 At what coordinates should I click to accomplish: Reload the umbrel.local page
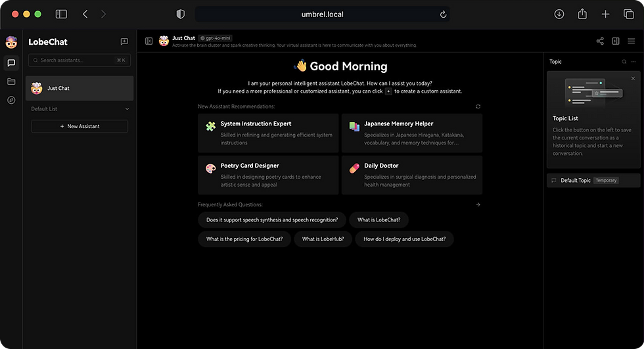443,14
